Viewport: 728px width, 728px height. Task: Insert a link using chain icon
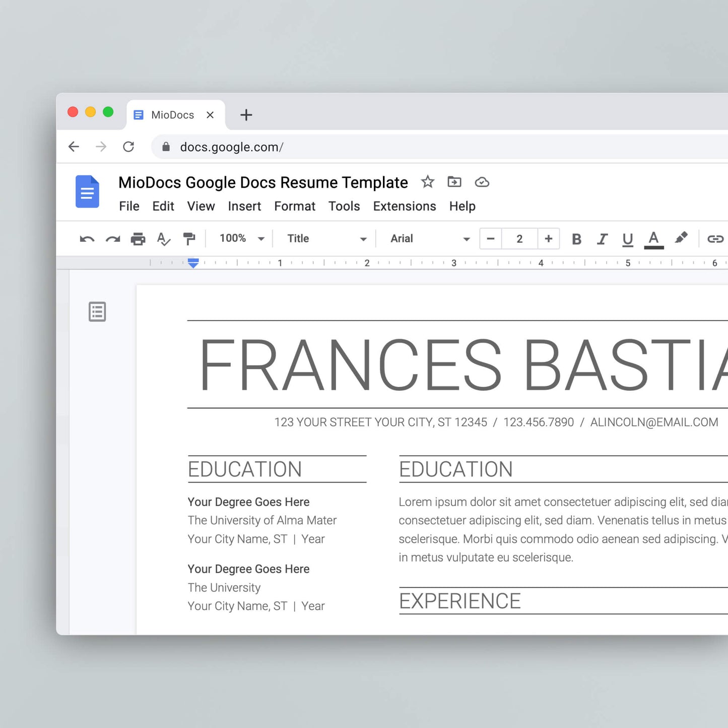[715, 239]
